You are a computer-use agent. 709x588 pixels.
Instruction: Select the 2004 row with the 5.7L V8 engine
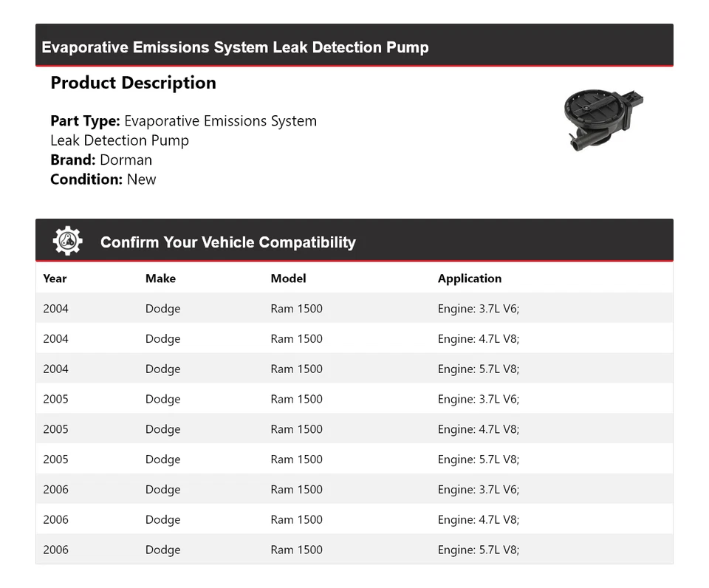coord(354,369)
